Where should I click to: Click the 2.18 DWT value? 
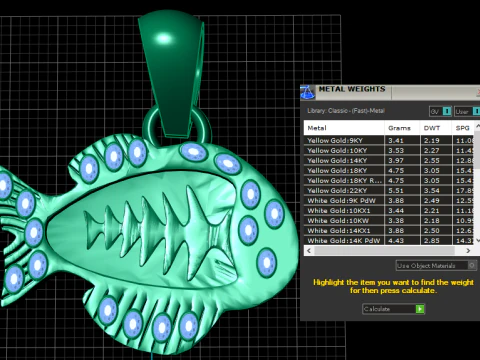pyautogui.click(x=432, y=221)
